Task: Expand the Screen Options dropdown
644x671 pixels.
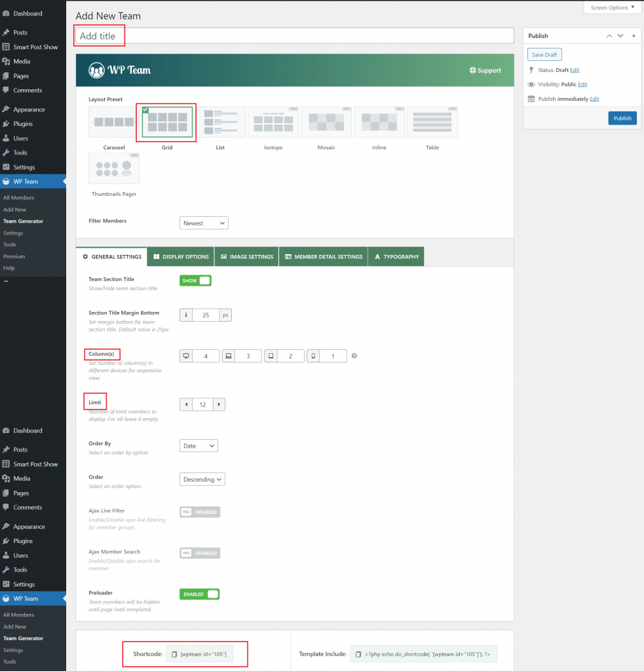Action: pos(612,7)
